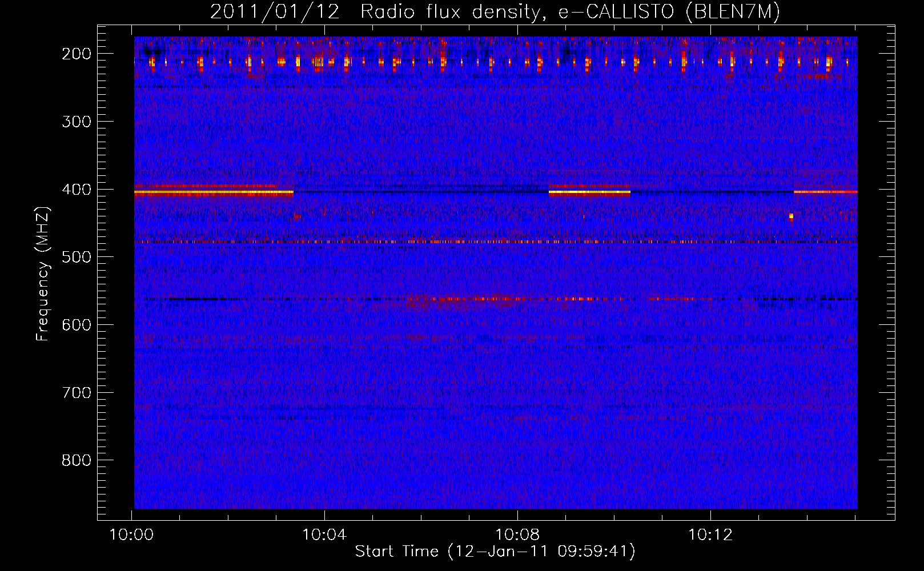The image size is (924, 571).
Task: Click the 10:12 time tick label
Action: [x=710, y=535]
